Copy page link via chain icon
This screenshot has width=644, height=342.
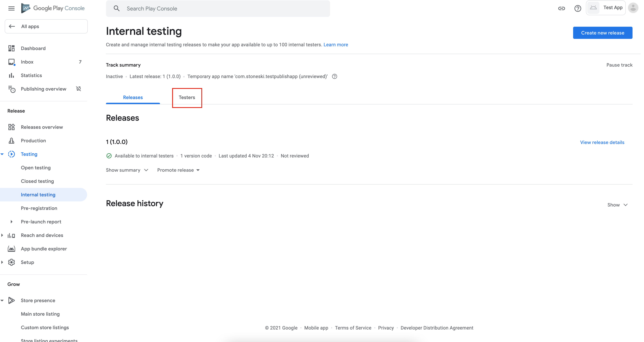561,8
